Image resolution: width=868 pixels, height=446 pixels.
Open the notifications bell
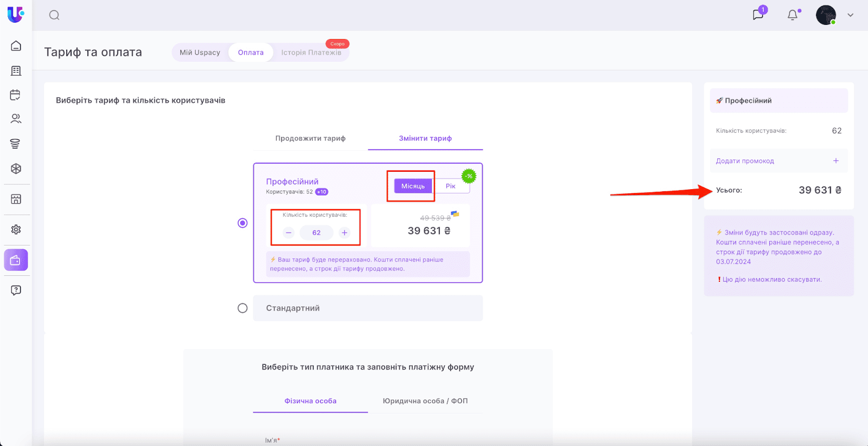[x=793, y=15]
